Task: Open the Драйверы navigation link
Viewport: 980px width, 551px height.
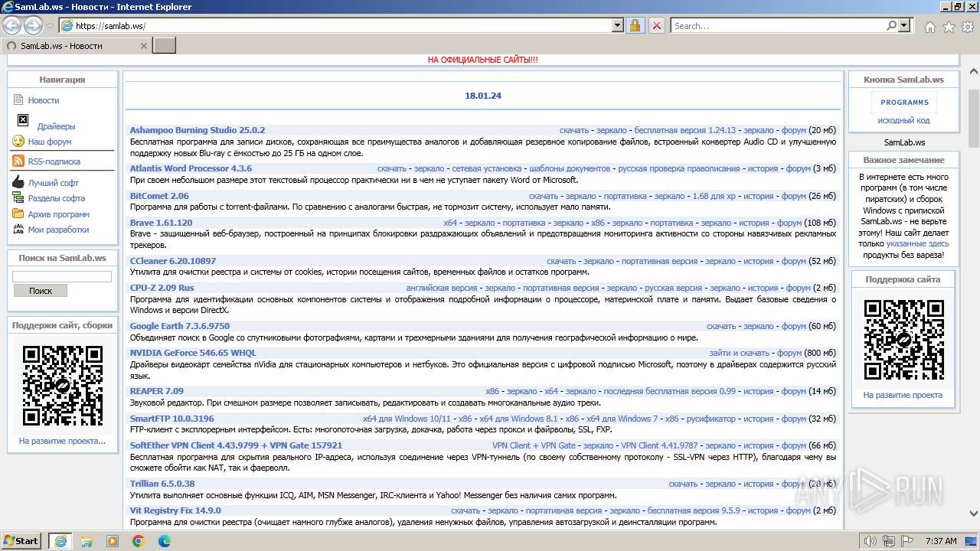Action: point(56,126)
